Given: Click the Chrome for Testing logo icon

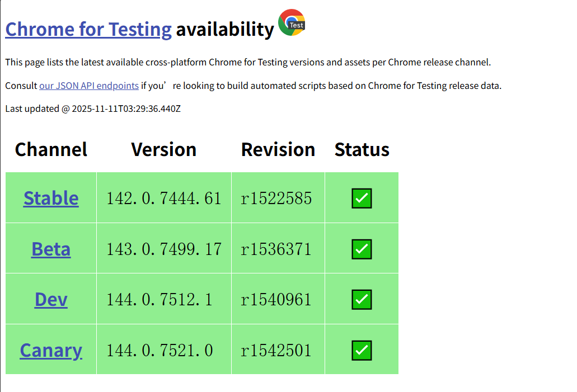Looking at the screenshot, I should (292, 23).
